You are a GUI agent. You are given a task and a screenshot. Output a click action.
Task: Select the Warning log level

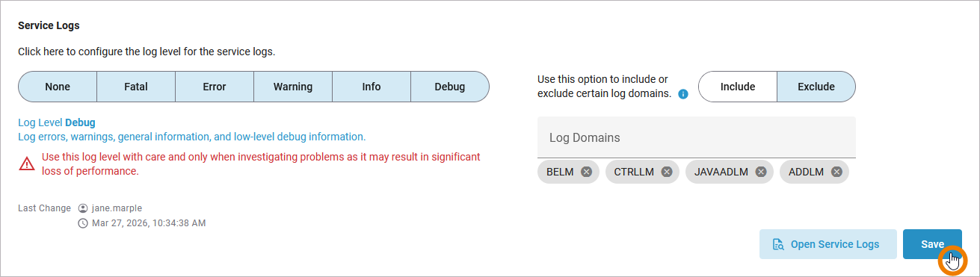(293, 87)
